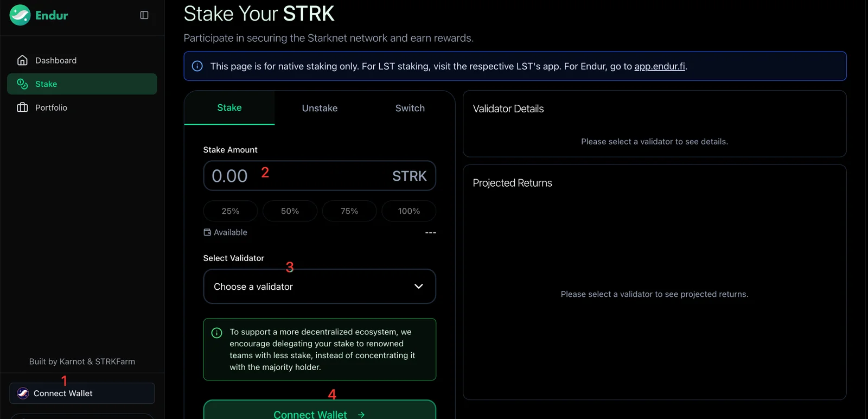
Task: Switch to the Unstake tab
Action: click(320, 108)
